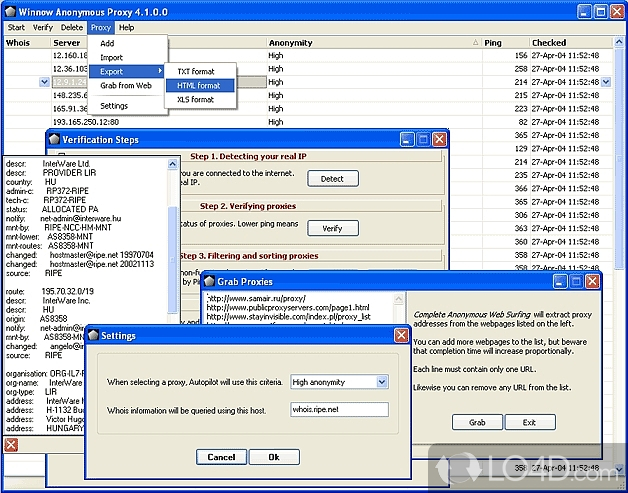Maximize the Verification Steps window
This screenshot has width=628, height=493.
click(x=423, y=139)
